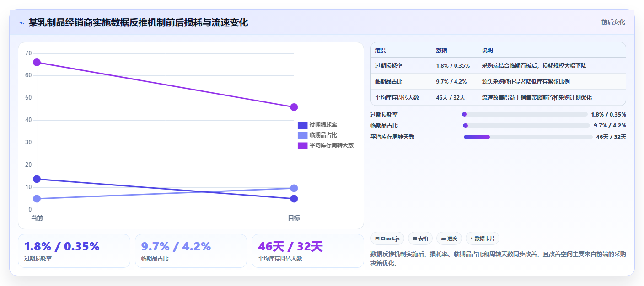Open the 9.7% / 4.2% data card
This screenshot has height=286, width=644.
[x=191, y=251]
